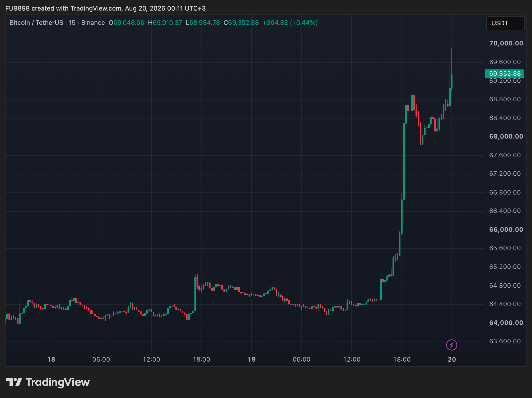Click the purple lightning bolt event icon
The width and height of the screenshot is (532, 398).
[x=451, y=345]
